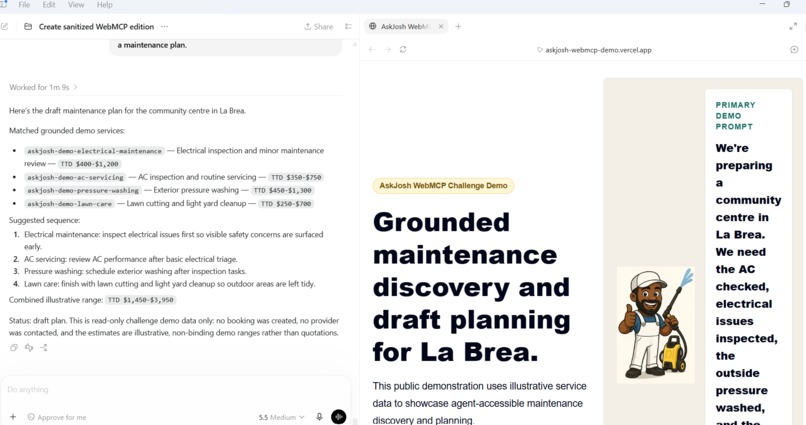The image size is (806, 425).
Task: Click the TTD $450-$1,300 price chip
Action: tap(283, 191)
